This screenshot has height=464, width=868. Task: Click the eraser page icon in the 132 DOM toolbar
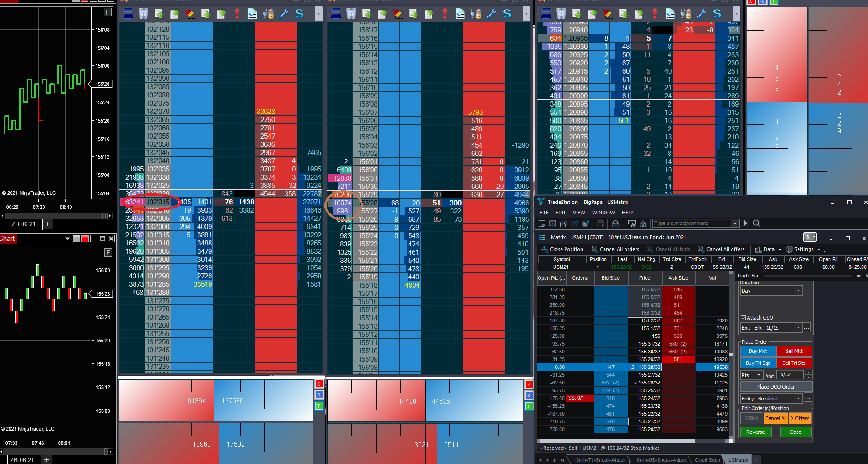click(x=252, y=14)
